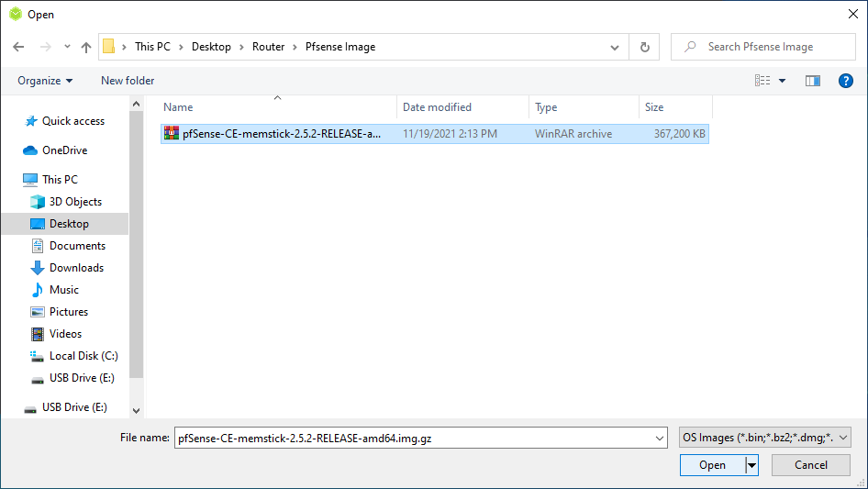Click the Search Pfsense Image box
The image size is (868, 489).
[763, 47]
